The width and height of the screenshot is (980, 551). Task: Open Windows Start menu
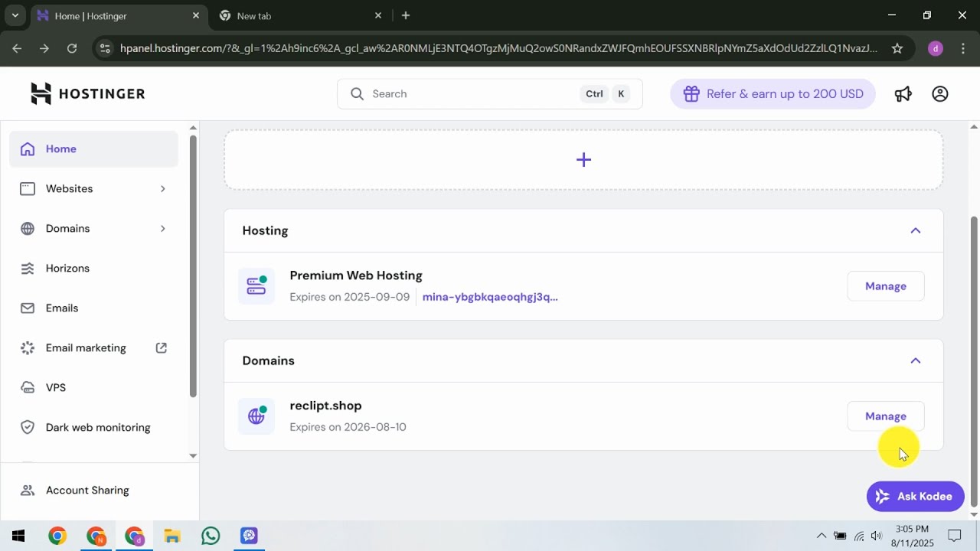(x=19, y=536)
